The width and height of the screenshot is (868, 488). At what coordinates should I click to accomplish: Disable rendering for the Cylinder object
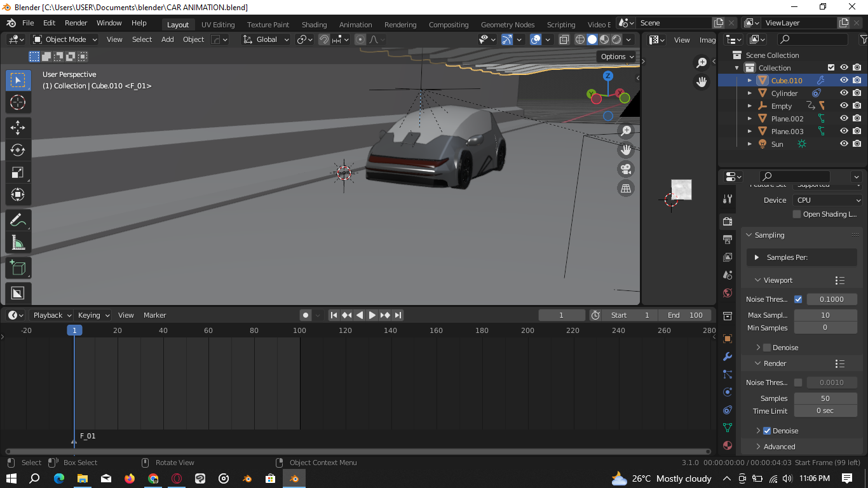[857, 93]
